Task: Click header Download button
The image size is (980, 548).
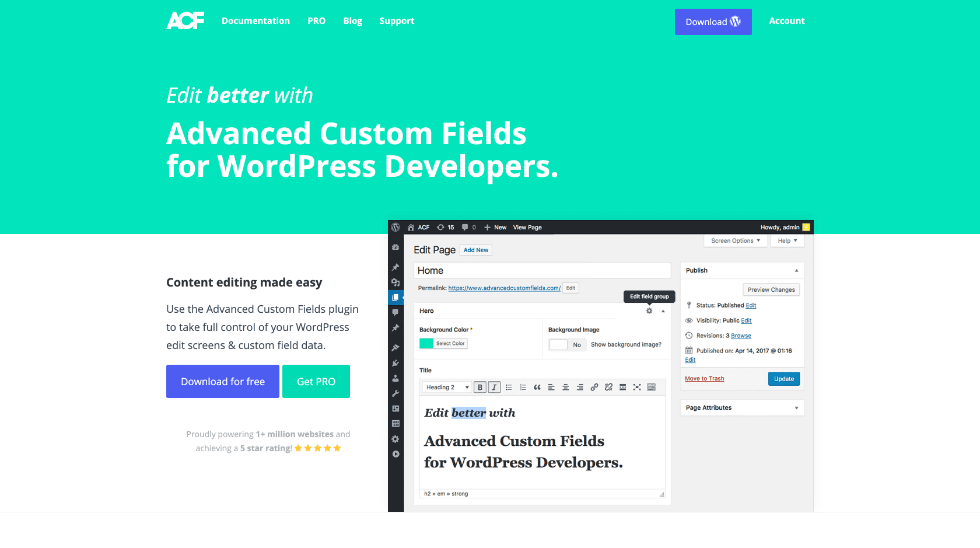Action: (713, 22)
